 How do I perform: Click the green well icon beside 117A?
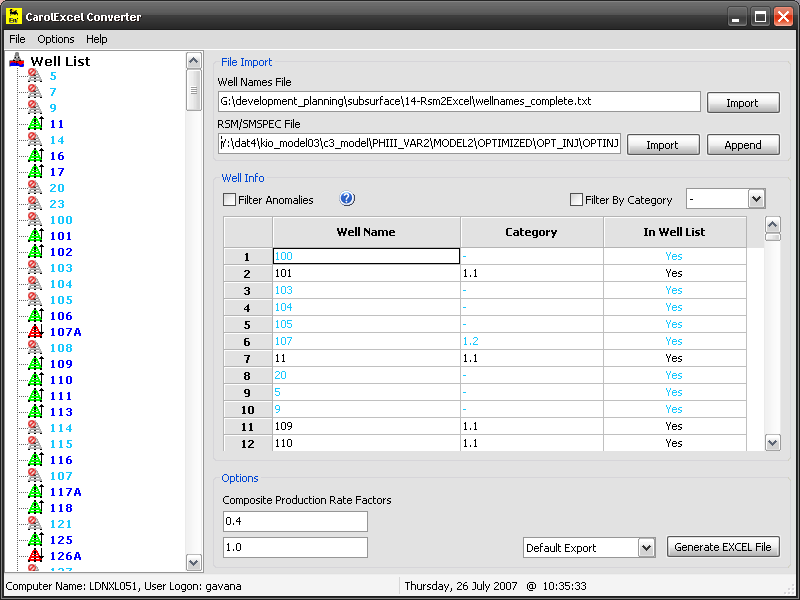pyautogui.click(x=34, y=492)
